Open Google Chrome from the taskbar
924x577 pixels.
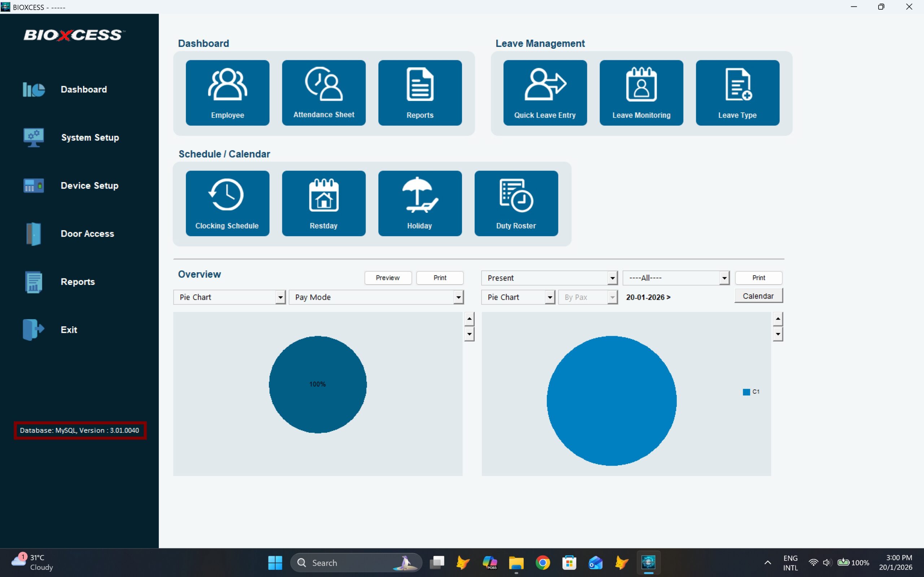click(x=542, y=563)
